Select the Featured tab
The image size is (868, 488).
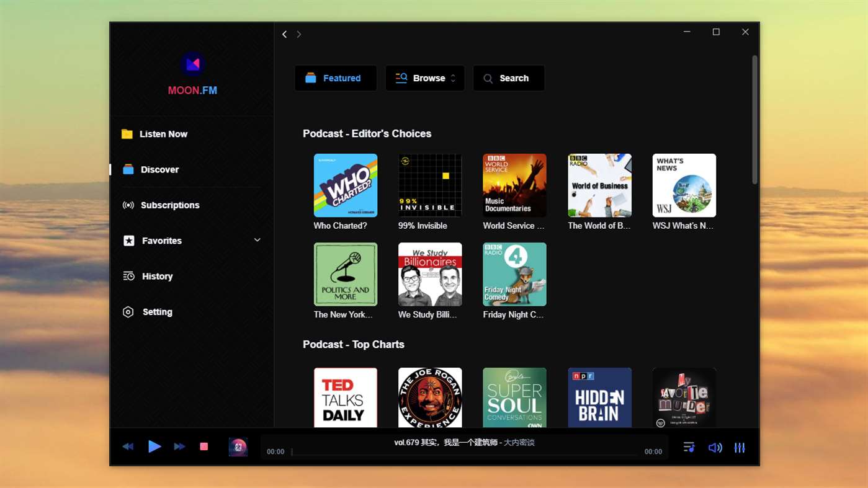click(336, 78)
